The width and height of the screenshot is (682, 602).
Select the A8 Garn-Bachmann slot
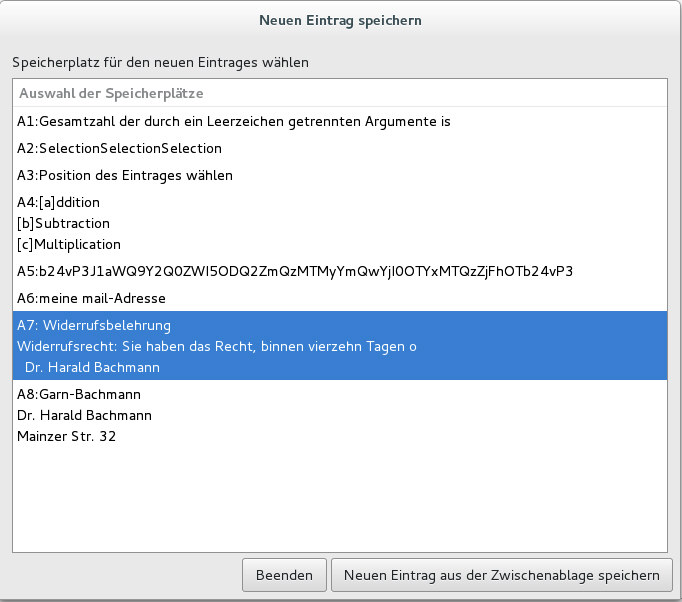coord(79,394)
